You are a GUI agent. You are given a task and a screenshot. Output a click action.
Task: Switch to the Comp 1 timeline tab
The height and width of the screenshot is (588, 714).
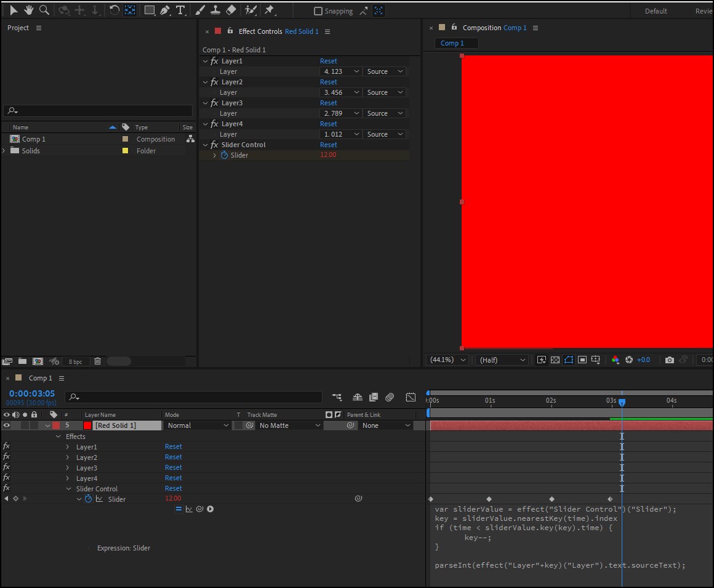(x=41, y=377)
